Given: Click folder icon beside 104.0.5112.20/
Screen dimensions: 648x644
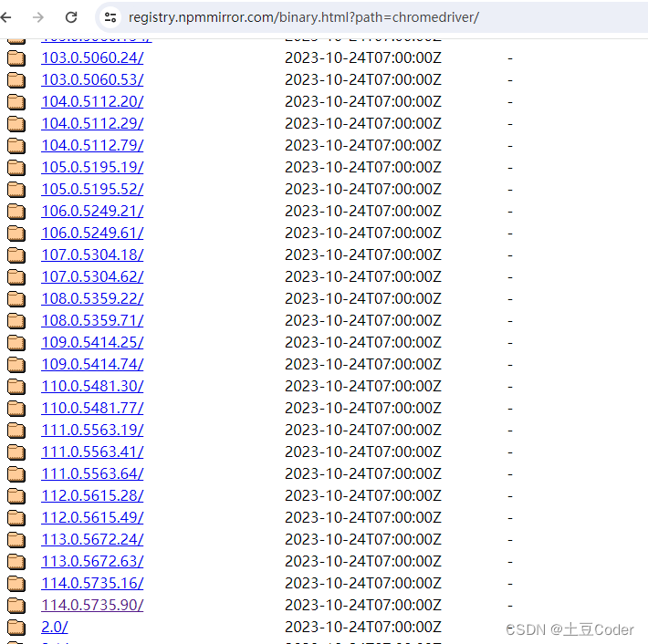Looking at the screenshot, I should (16, 102).
